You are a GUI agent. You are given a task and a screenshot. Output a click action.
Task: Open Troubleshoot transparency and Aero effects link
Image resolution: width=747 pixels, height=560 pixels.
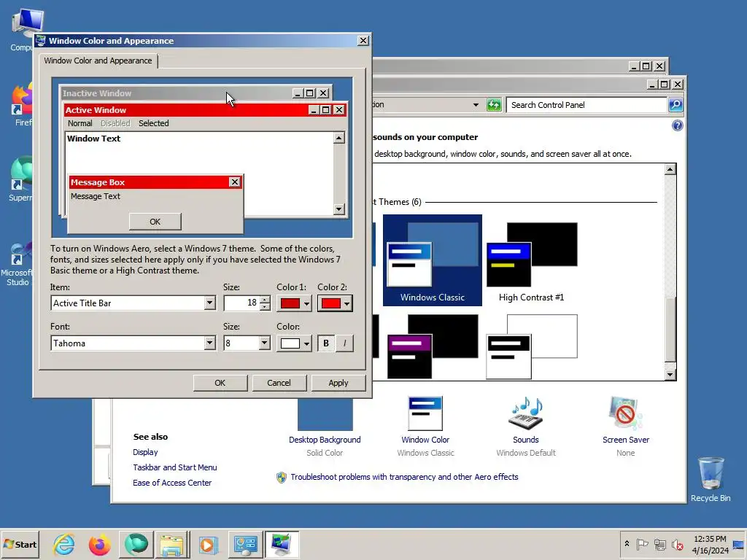click(x=404, y=477)
